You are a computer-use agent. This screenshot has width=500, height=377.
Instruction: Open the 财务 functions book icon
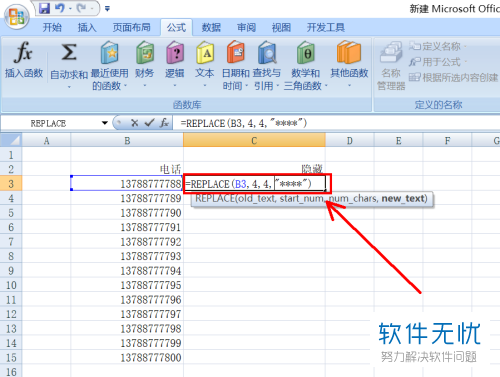point(145,52)
